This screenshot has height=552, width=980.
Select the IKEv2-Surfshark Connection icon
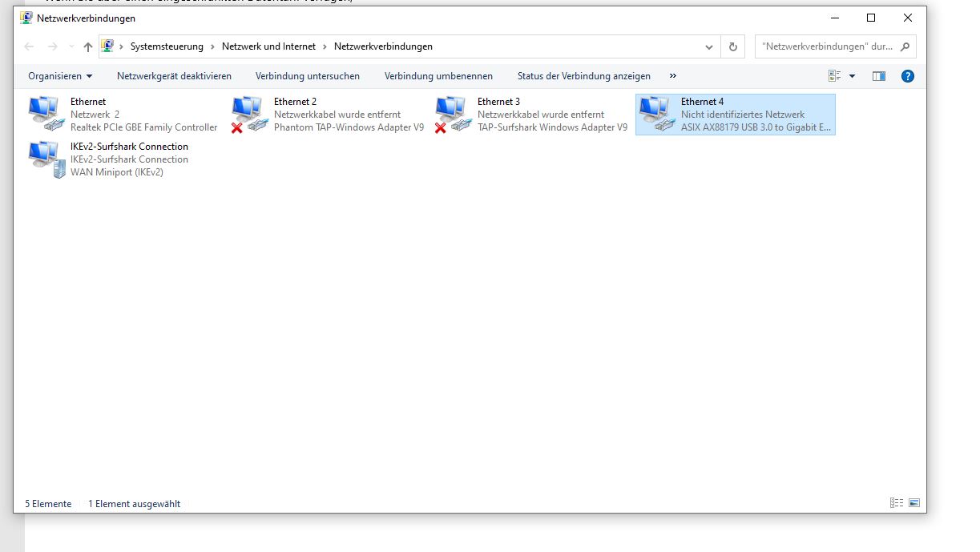[x=46, y=159]
